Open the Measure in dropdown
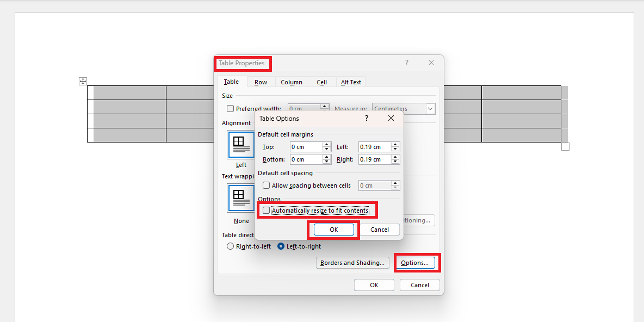This screenshot has width=644, height=322. coord(430,109)
